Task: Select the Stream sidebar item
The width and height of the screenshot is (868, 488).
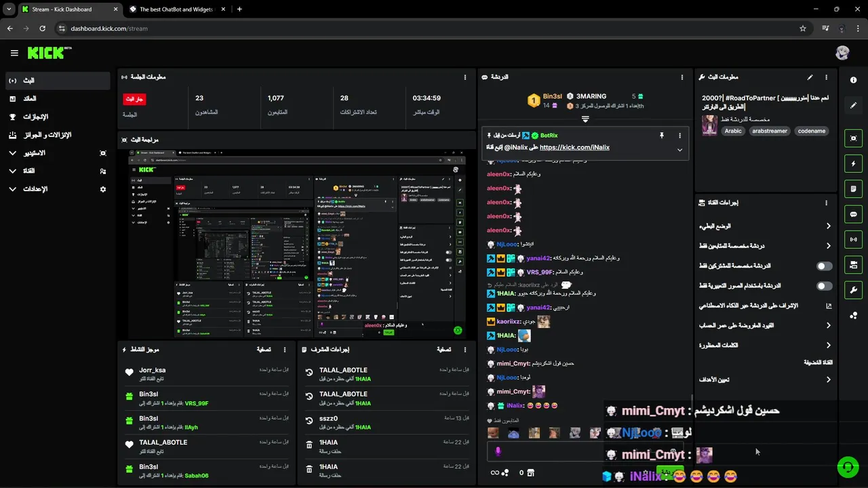Action: coord(58,81)
